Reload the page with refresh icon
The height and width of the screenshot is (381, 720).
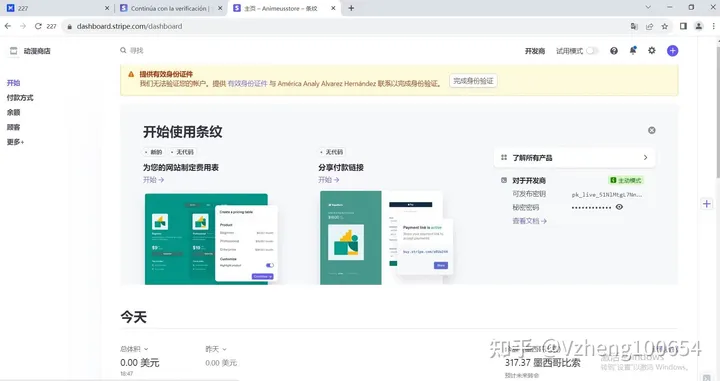[38, 26]
